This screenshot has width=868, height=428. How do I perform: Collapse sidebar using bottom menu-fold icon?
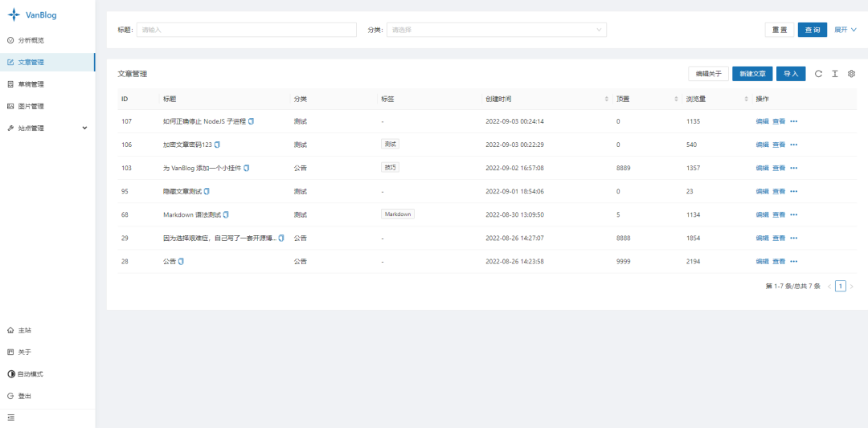point(11,418)
